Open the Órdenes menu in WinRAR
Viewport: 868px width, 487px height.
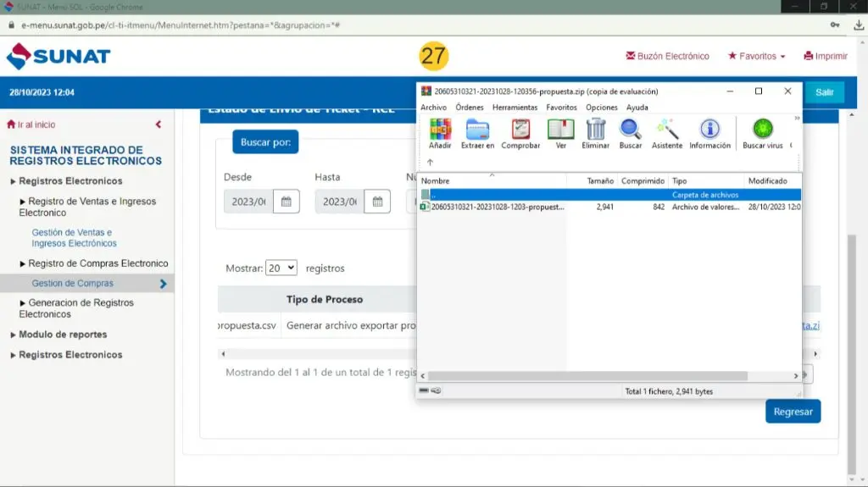pyautogui.click(x=470, y=108)
